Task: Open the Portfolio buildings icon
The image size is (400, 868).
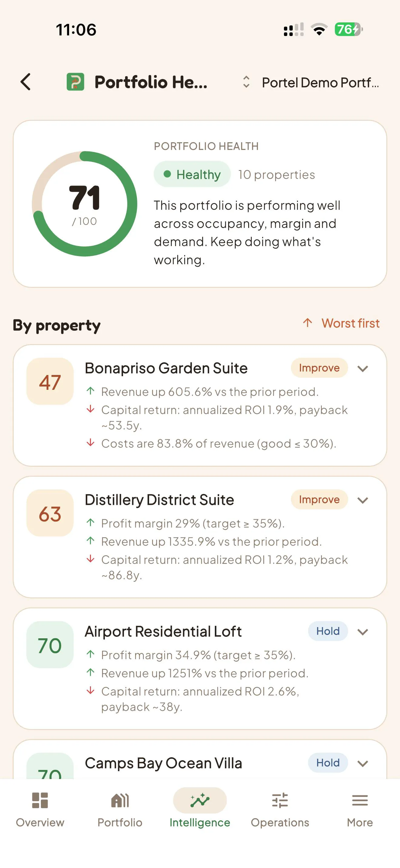Action: click(120, 800)
